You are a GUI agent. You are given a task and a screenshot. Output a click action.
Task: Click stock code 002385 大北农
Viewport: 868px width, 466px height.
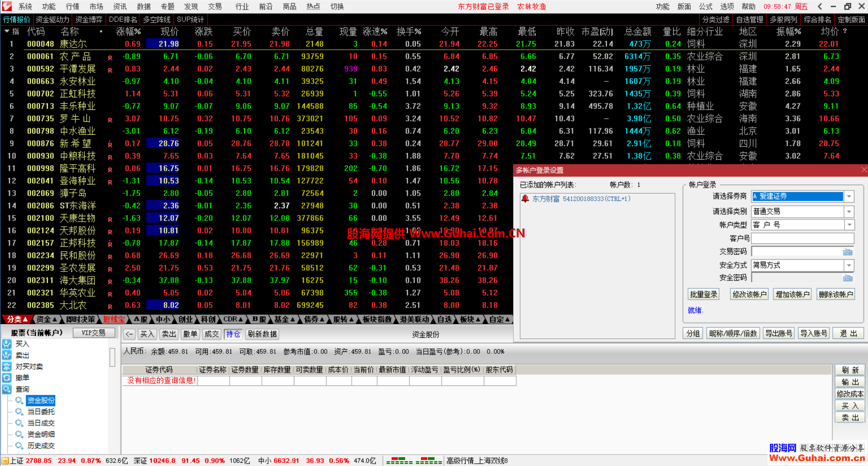pos(40,305)
